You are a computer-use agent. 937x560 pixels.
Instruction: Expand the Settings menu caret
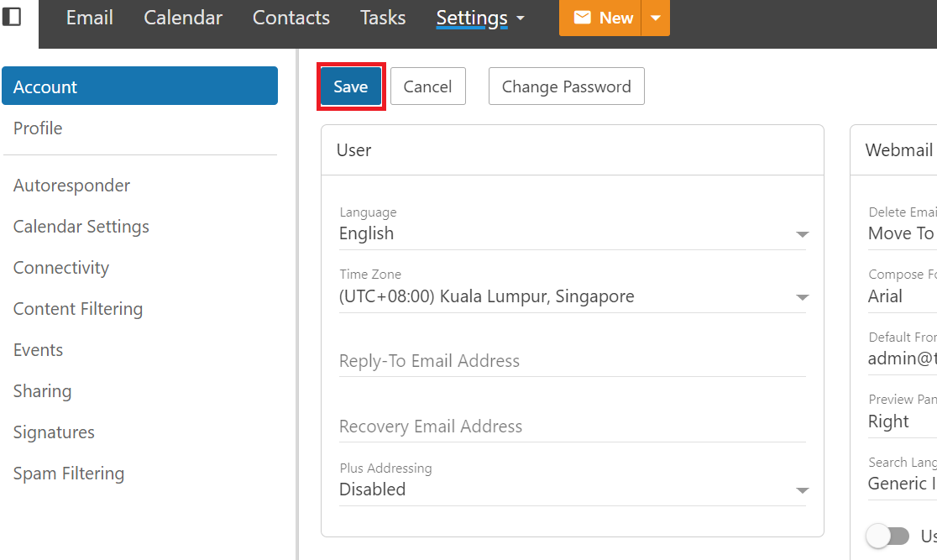tap(521, 18)
